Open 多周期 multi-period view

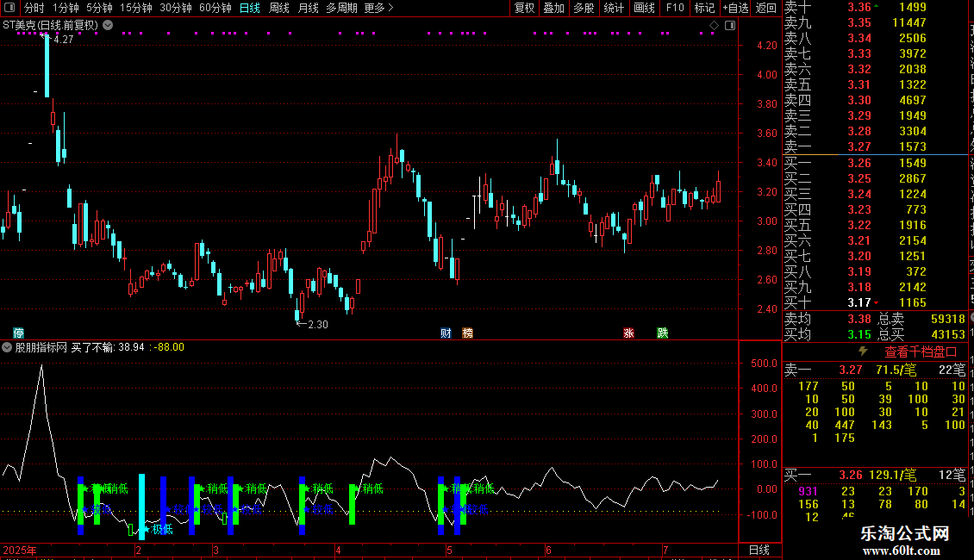341,8
